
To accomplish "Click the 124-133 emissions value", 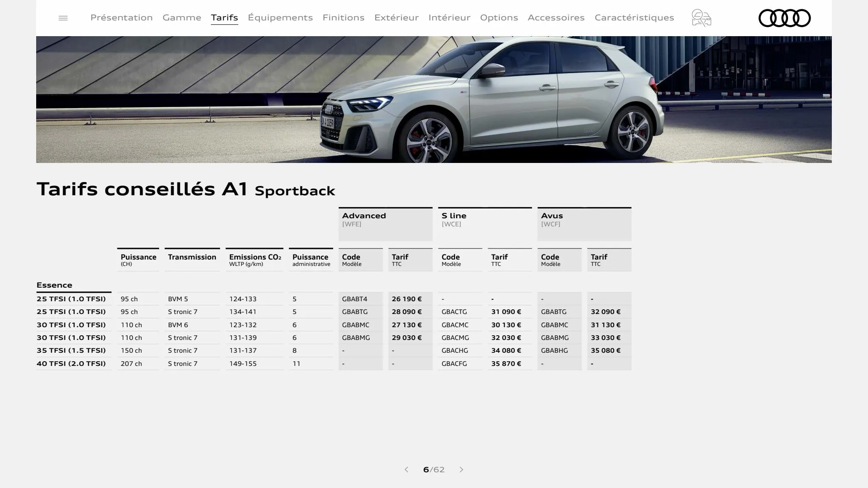I will (x=243, y=299).
